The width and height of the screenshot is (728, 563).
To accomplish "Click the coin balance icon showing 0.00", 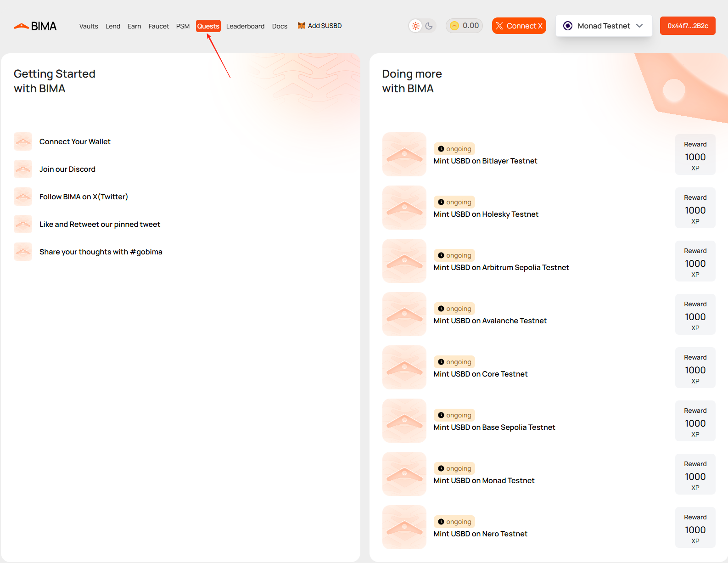I will tap(454, 26).
